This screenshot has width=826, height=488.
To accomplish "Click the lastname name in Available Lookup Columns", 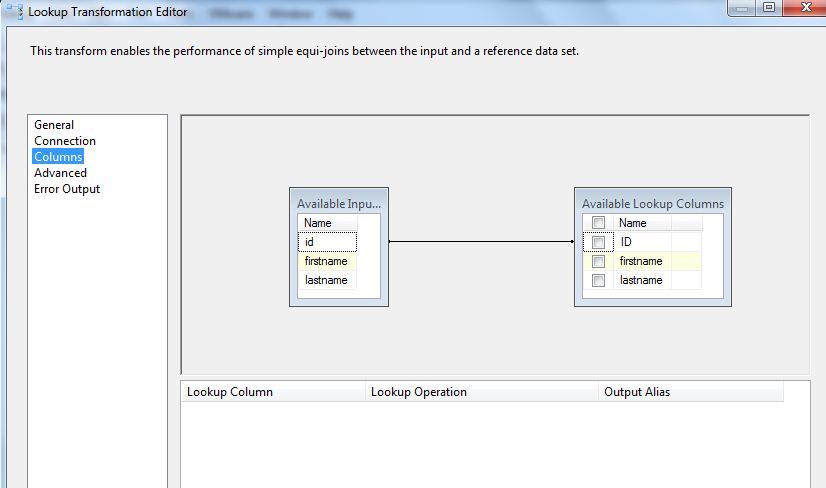I will click(642, 280).
